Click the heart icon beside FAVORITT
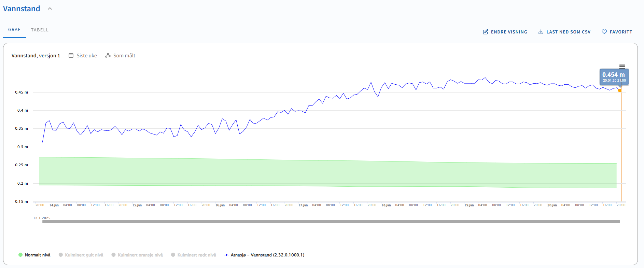The height and width of the screenshot is (268, 644). tap(604, 32)
